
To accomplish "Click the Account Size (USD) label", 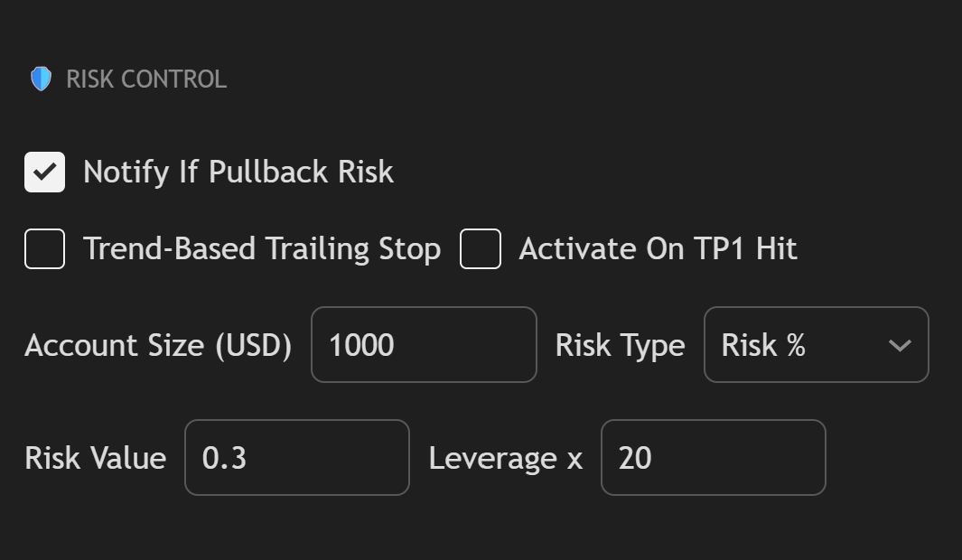I will coord(159,345).
